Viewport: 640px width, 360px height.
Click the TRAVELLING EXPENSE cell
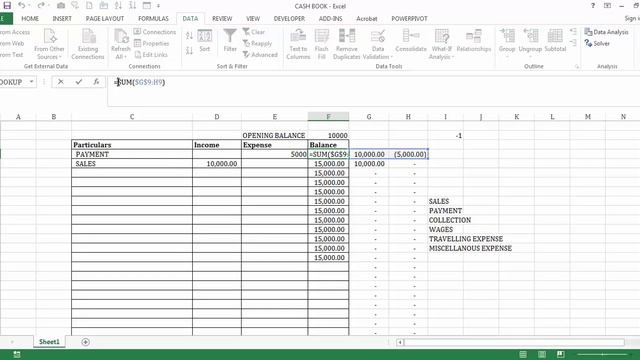[466, 239]
